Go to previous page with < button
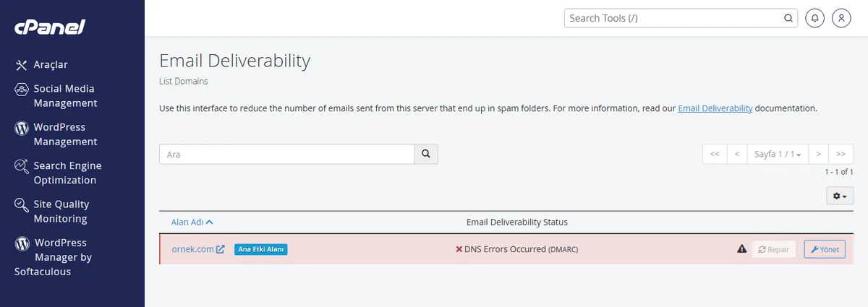Image resolution: width=868 pixels, height=307 pixels. (736, 154)
